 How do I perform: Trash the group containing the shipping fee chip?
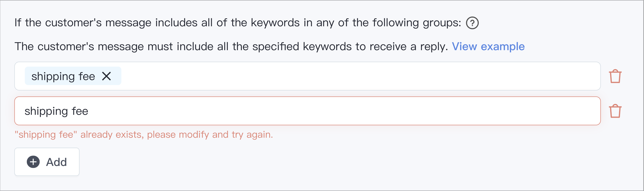(x=615, y=76)
